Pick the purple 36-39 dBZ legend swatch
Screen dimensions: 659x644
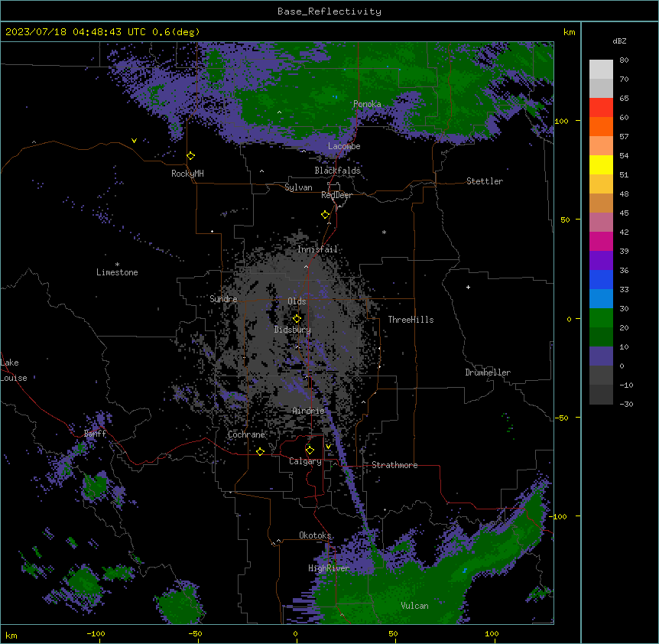point(601,261)
